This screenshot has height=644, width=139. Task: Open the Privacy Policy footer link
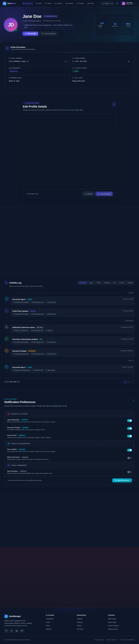click(99, 639)
